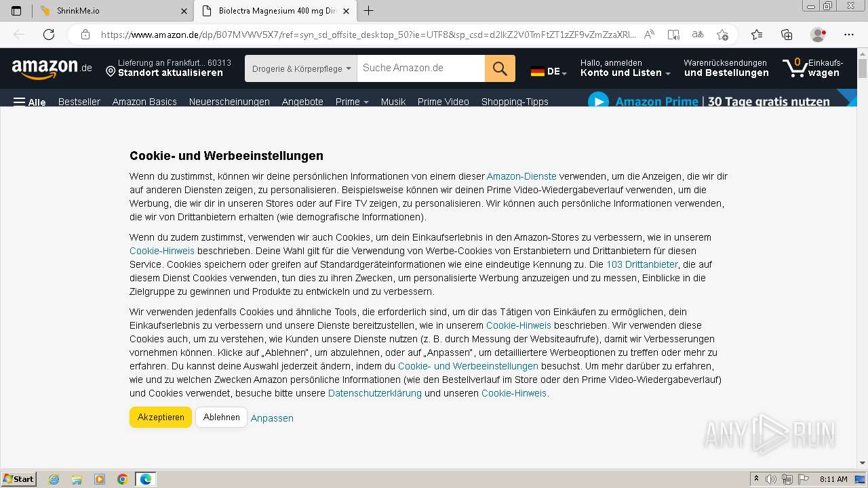Open the Datenschutzerklärung link
This screenshot has height=488, width=868.
[375, 393]
